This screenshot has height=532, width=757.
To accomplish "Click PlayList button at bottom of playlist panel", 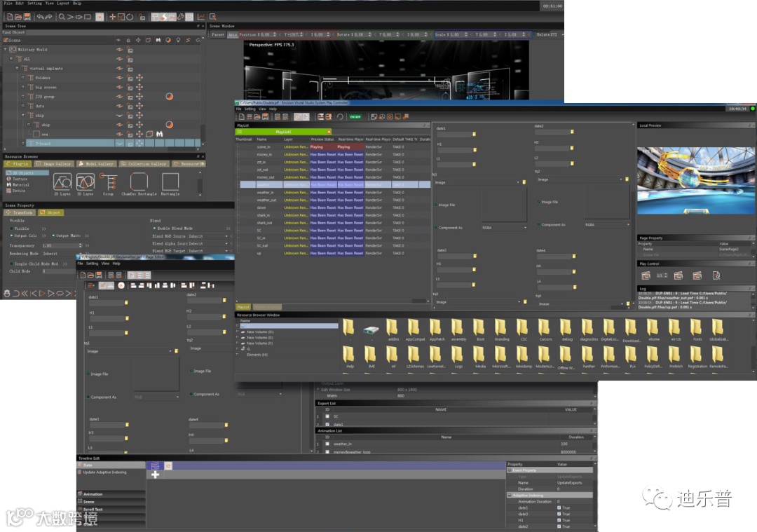I will pyautogui.click(x=243, y=307).
